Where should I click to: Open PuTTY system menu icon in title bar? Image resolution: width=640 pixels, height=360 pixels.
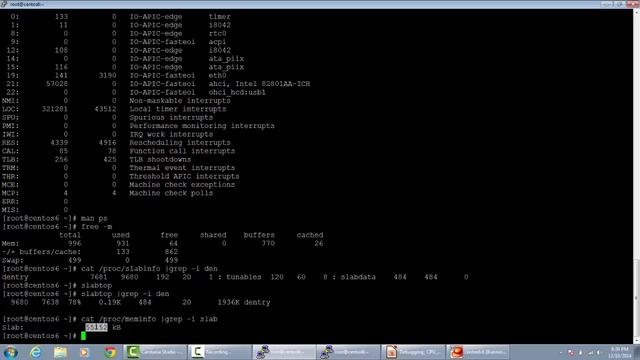point(4,4)
